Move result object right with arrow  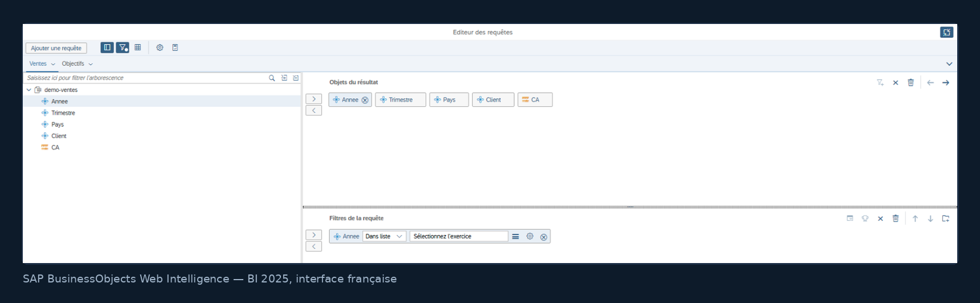click(x=946, y=83)
